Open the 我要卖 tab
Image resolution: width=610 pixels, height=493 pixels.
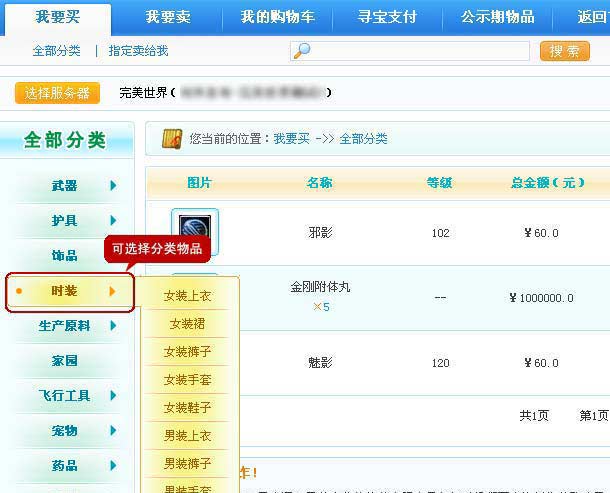coord(167,17)
